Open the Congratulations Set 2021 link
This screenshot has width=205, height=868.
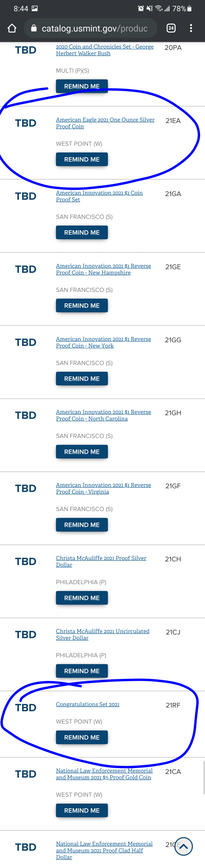tap(87, 704)
